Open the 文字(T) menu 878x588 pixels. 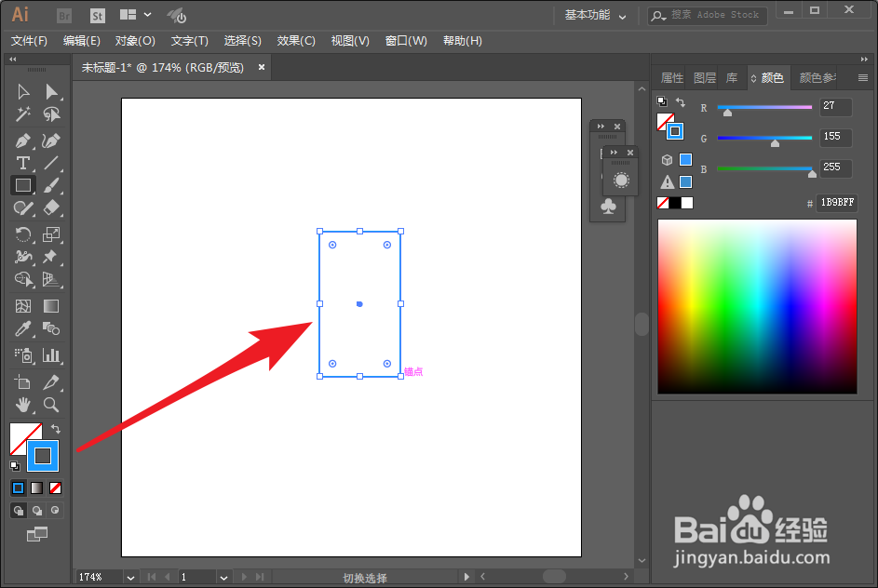[189, 41]
